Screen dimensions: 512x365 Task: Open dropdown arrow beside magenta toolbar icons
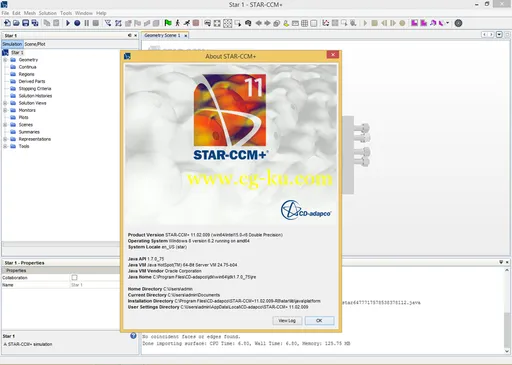tap(448, 23)
